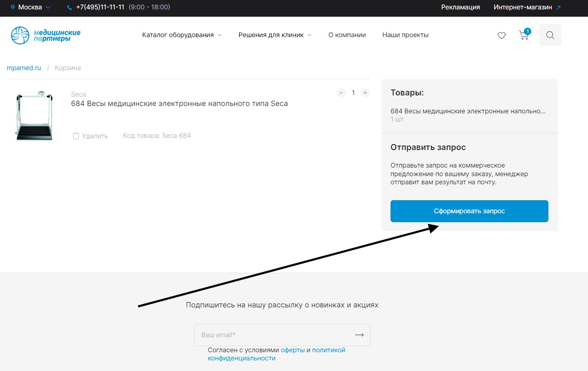This screenshot has width=588, height=371.
Task: Click the Сформировать запрос button
Action: click(x=469, y=211)
